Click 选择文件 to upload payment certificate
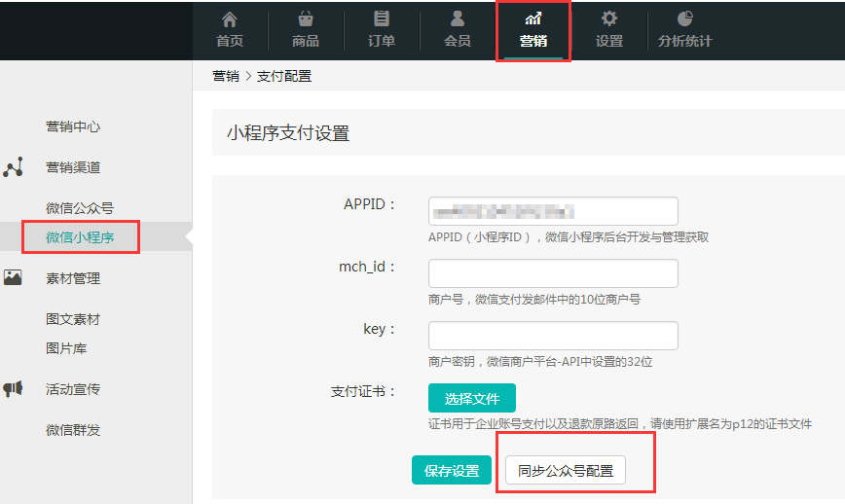Viewport: 845px width, 504px height. click(472, 398)
